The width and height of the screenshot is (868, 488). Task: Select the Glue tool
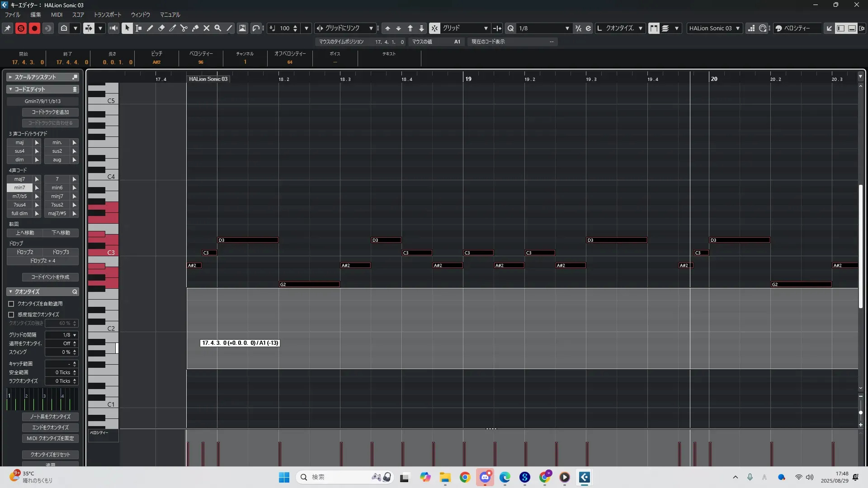[x=195, y=28]
